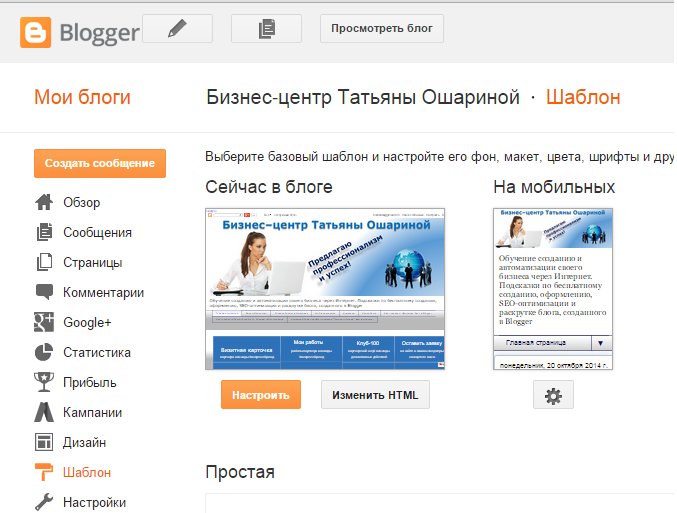
Task: Go to Страницы section
Action: (x=93, y=262)
